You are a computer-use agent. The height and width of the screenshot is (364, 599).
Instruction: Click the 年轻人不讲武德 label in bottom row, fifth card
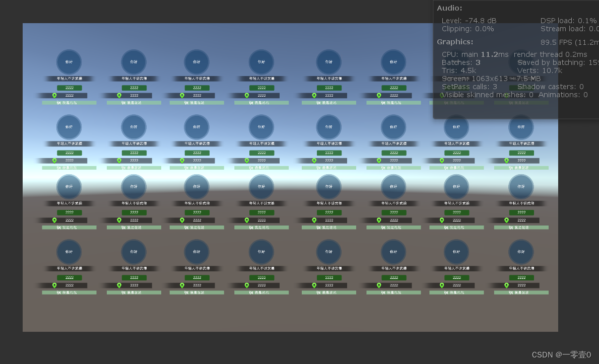click(x=329, y=268)
